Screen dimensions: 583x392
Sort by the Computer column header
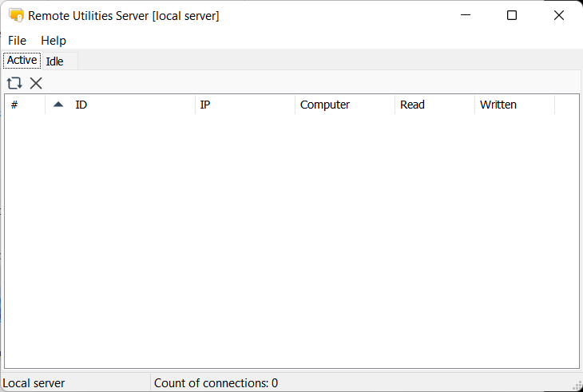pyautogui.click(x=345, y=105)
